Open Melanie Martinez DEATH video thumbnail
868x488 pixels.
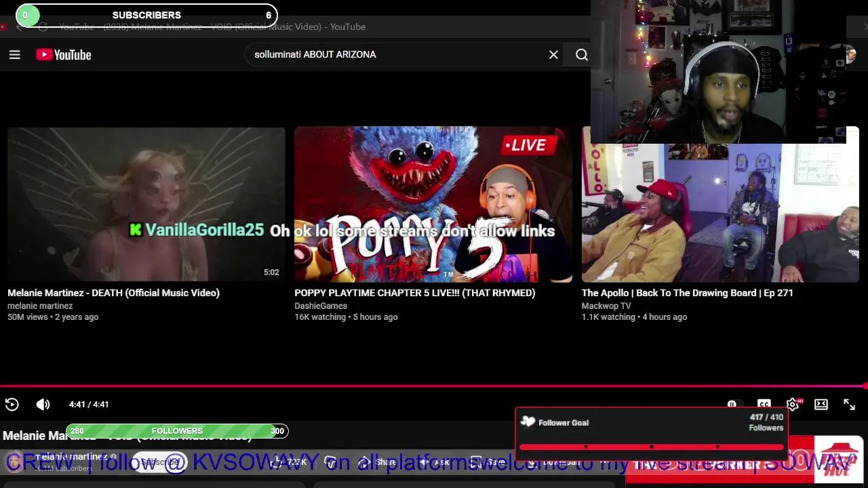(x=146, y=204)
